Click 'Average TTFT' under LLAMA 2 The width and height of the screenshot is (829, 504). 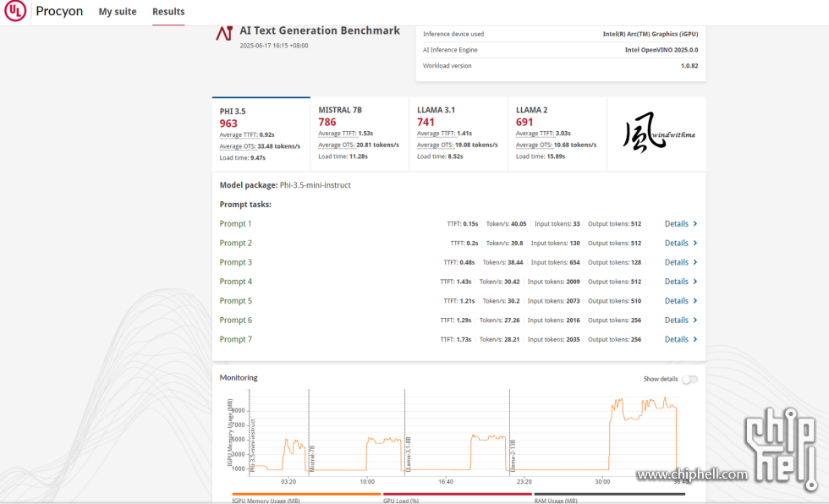click(535, 133)
